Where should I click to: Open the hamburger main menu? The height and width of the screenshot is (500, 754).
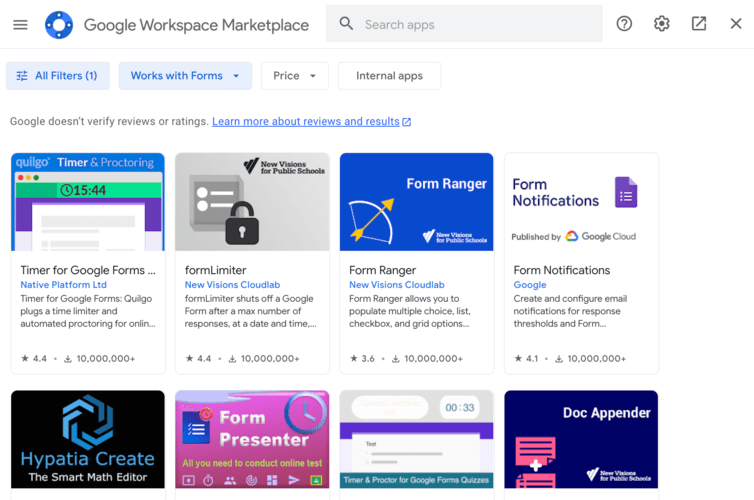pos(20,25)
